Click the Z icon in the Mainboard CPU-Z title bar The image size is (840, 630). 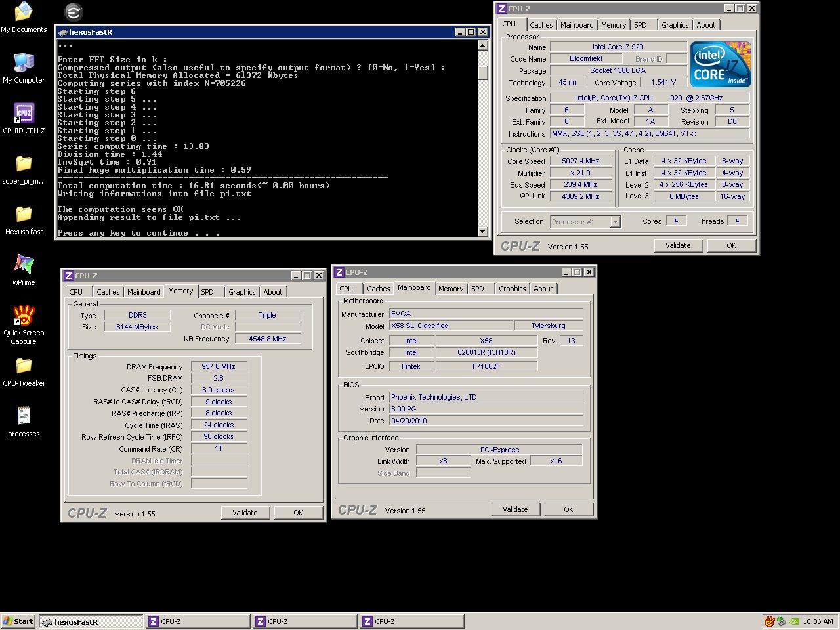click(x=339, y=272)
